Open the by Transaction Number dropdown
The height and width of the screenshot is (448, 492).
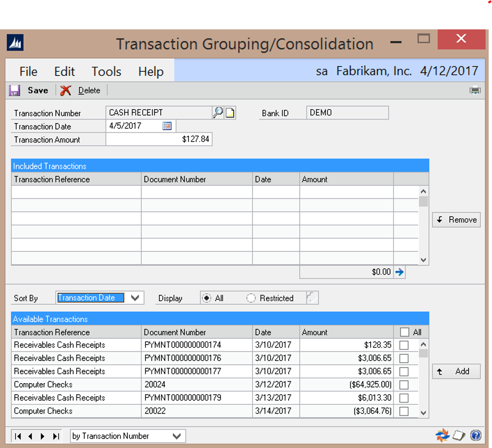tap(177, 436)
